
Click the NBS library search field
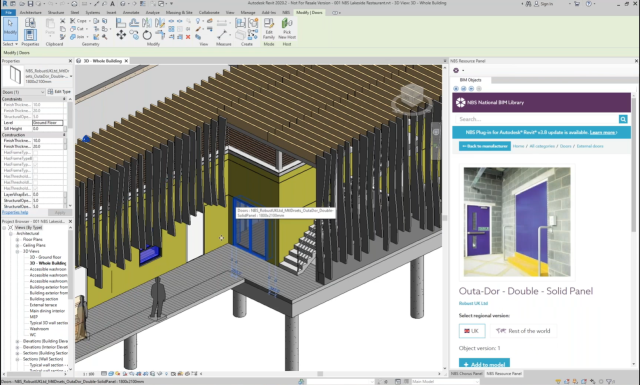(537, 119)
